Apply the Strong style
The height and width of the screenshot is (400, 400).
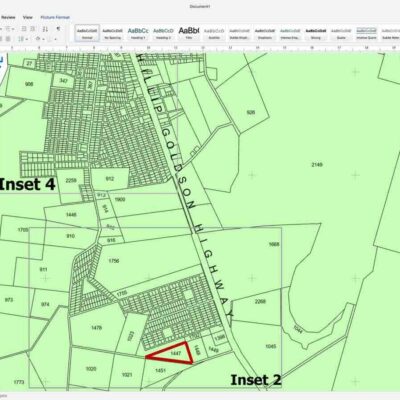point(315,33)
